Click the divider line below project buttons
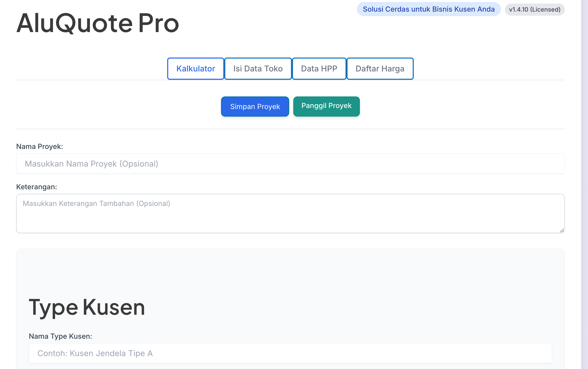The height and width of the screenshot is (369, 588). (290, 129)
